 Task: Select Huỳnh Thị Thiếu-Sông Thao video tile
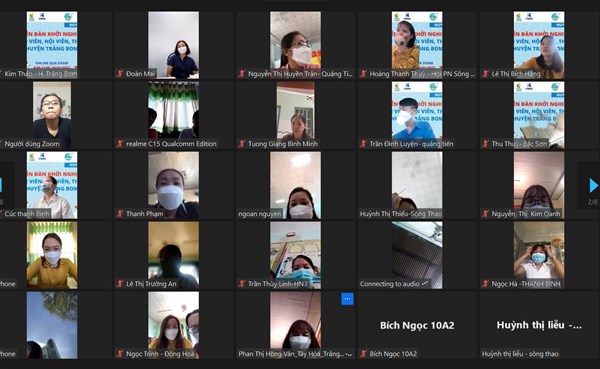pyautogui.click(x=417, y=185)
